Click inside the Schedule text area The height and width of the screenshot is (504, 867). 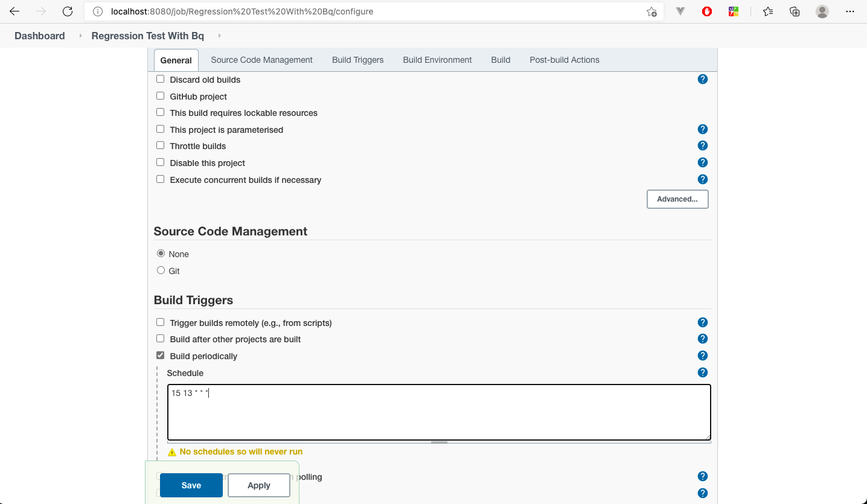(439, 412)
